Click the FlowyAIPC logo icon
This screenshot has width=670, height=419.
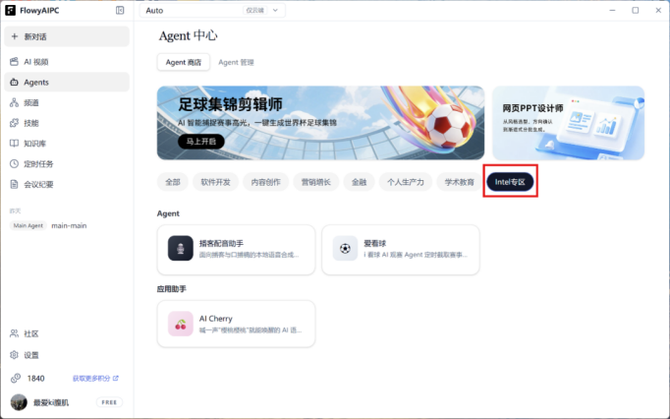[10, 10]
